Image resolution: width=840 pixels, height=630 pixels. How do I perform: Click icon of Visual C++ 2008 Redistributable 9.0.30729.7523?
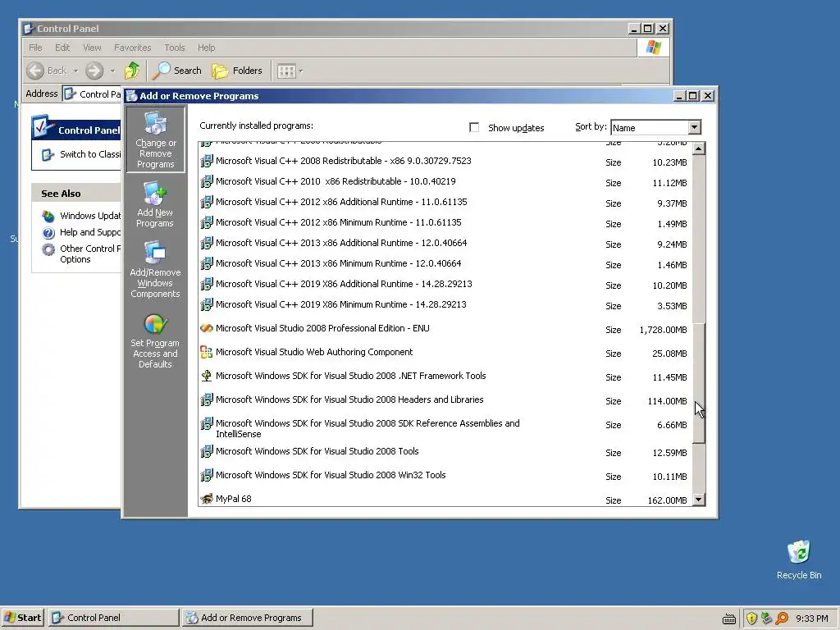pos(206,161)
